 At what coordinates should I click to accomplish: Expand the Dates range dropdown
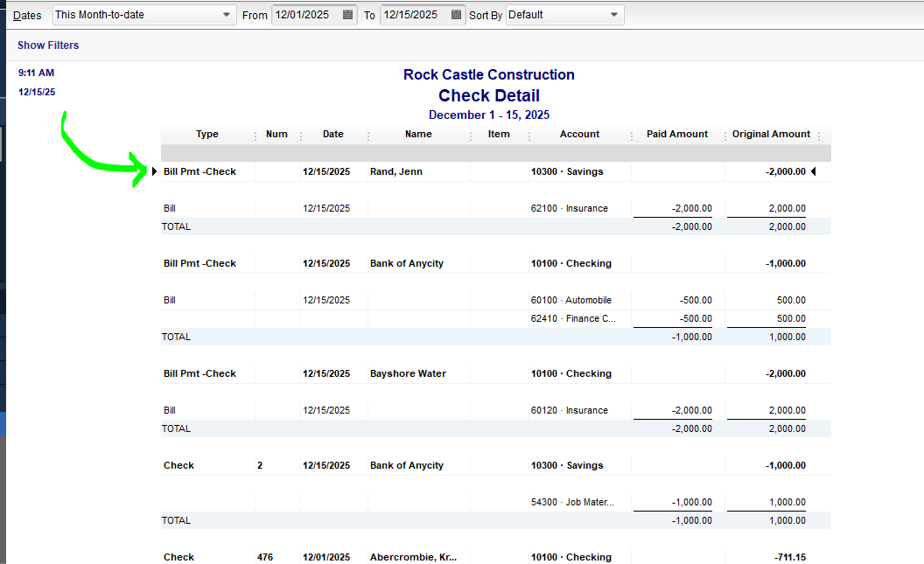pyautogui.click(x=227, y=15)
